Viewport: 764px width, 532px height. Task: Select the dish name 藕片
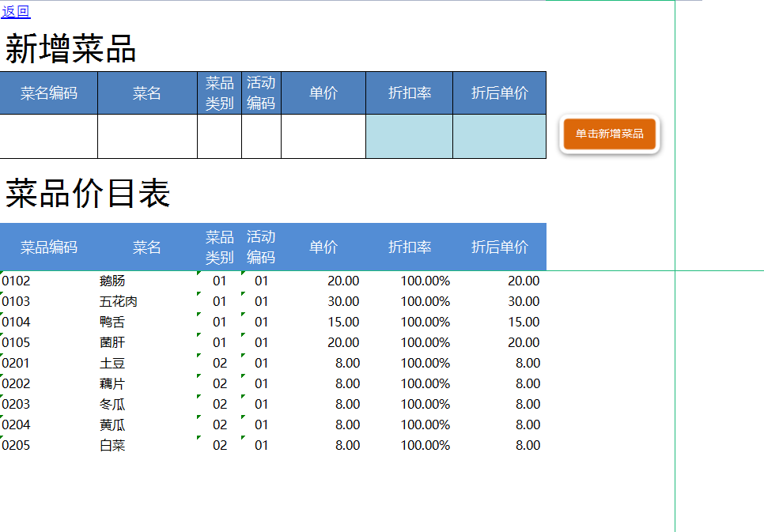point(112,383)
